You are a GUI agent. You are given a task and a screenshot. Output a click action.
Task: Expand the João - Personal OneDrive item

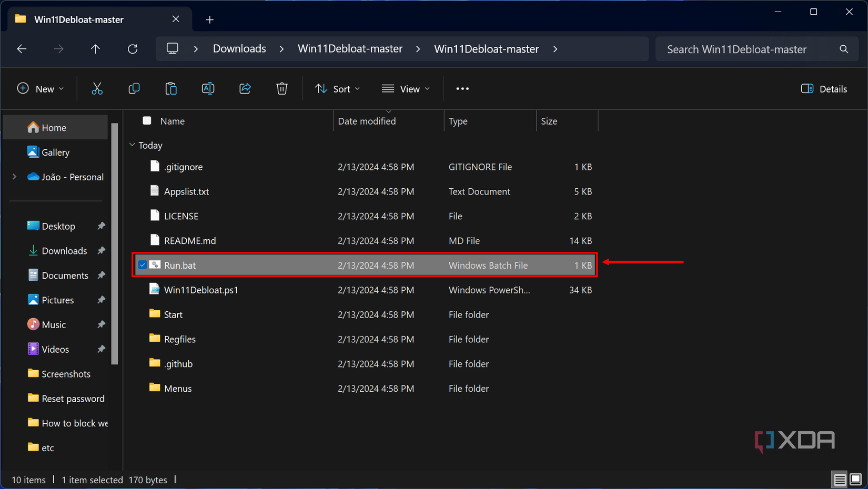pyautogui.click(x=15, y=177)
